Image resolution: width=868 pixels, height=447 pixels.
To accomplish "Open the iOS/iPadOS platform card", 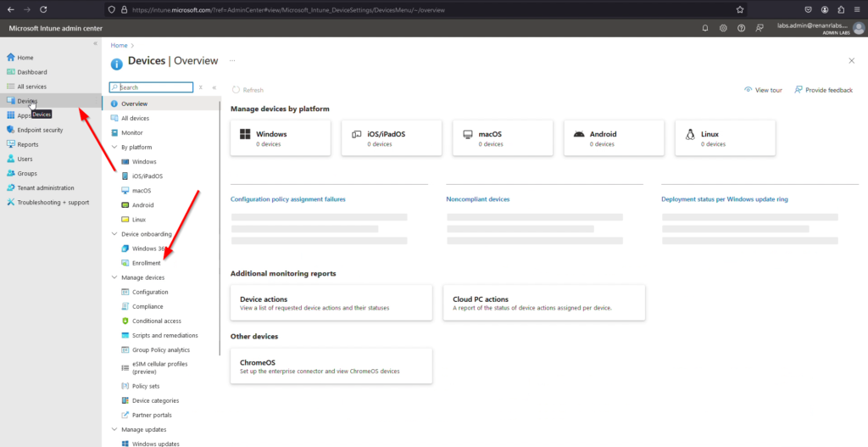I will [392, 138].
